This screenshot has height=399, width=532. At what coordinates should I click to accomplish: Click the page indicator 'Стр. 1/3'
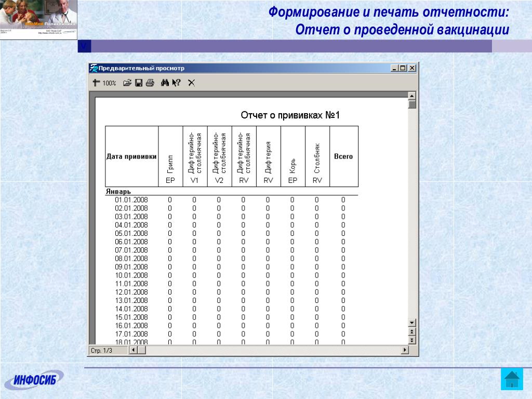101,351
